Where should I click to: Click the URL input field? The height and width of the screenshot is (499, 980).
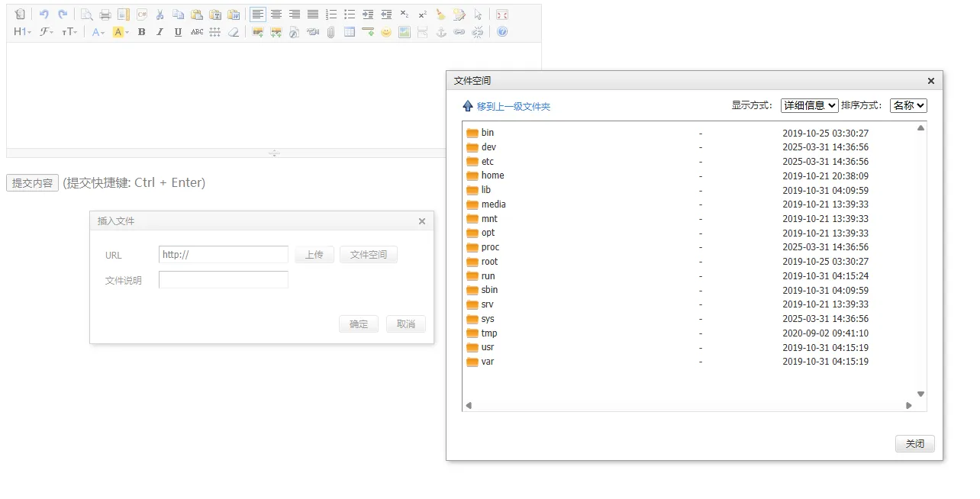pos(224,255)
